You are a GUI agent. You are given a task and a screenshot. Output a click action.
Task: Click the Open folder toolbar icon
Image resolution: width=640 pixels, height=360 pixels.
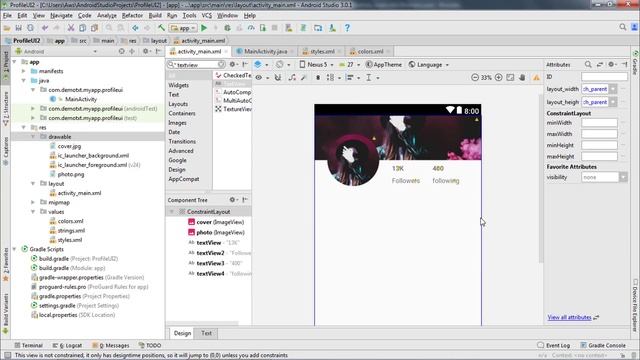(7, 28)
